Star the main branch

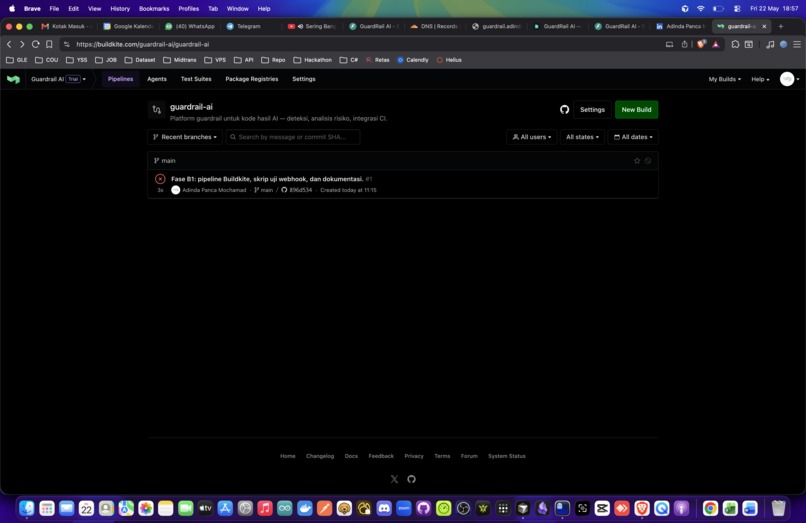637,160
